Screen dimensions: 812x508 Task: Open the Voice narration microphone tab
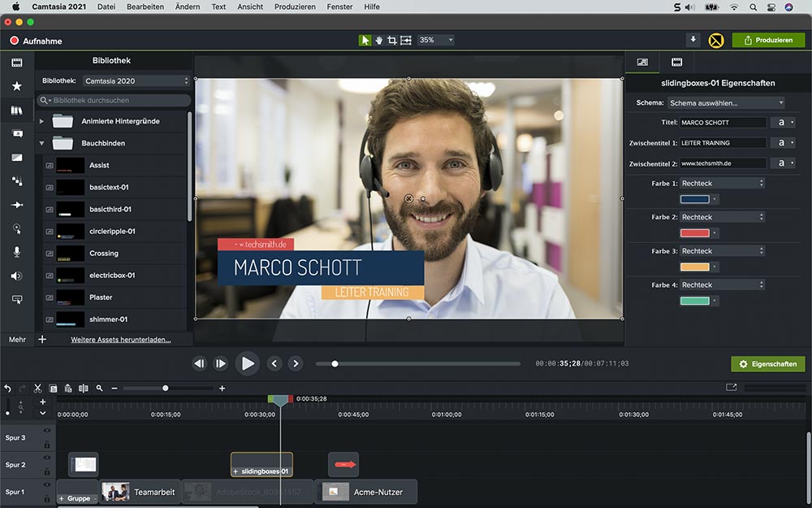(17, 252)
